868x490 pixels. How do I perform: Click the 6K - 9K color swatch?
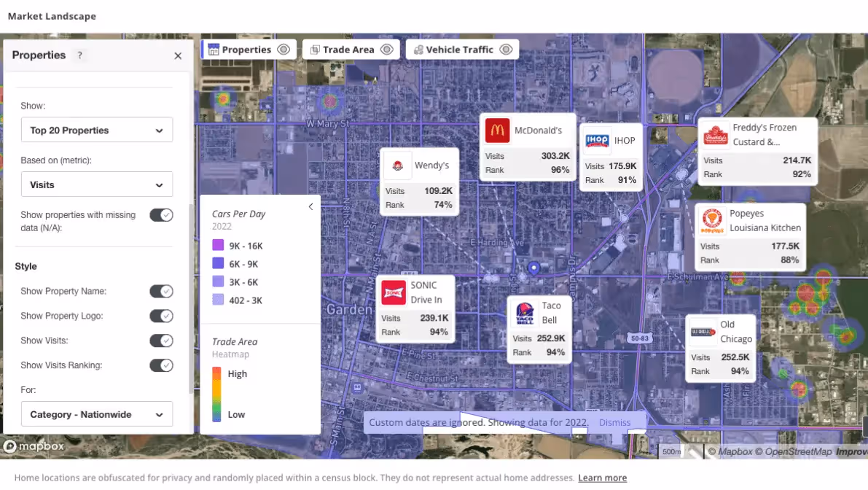coord(218,263)
